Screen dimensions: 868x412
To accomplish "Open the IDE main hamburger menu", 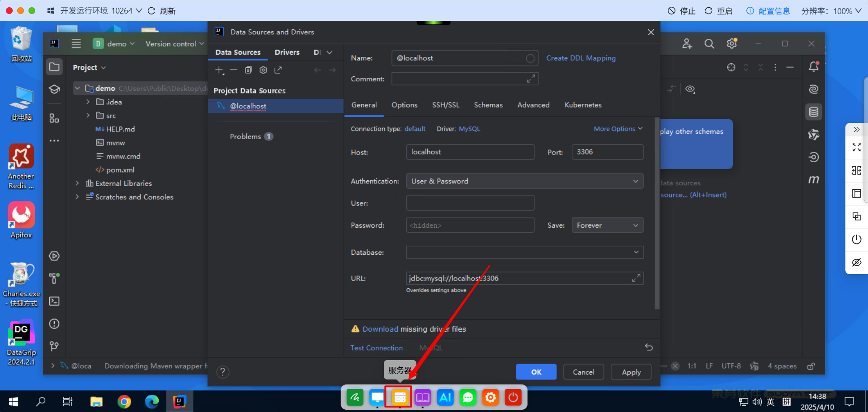I will point(76,44).
